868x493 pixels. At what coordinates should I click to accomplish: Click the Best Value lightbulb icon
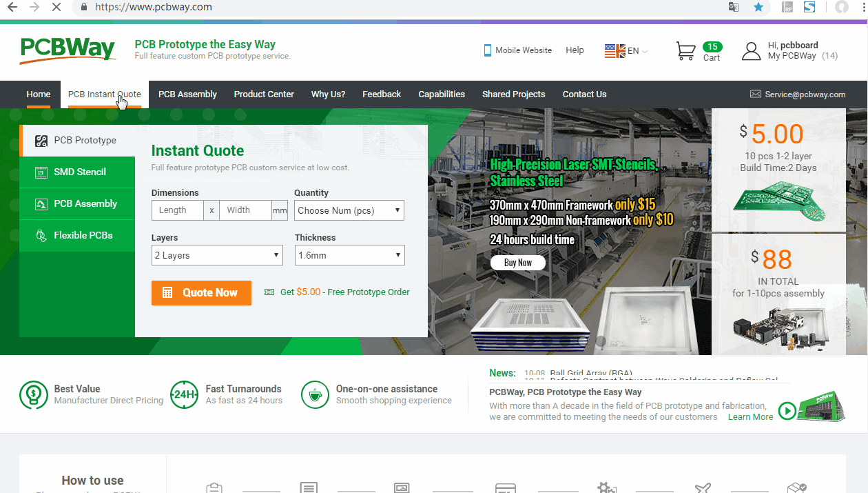pos(32,394)
